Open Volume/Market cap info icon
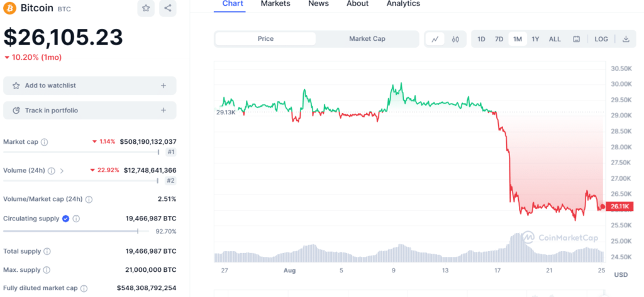The image size is (644, 297). [89, 200]
